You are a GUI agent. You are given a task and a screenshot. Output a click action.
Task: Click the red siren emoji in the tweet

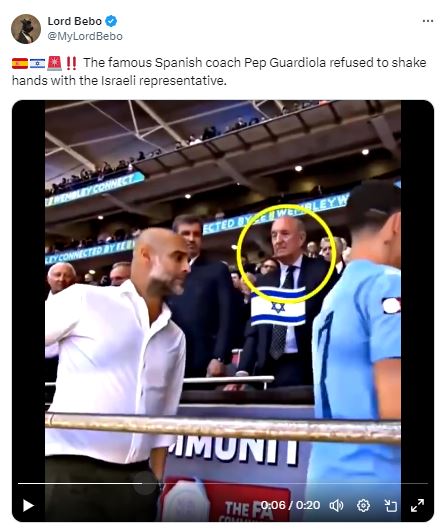point(54,63)
